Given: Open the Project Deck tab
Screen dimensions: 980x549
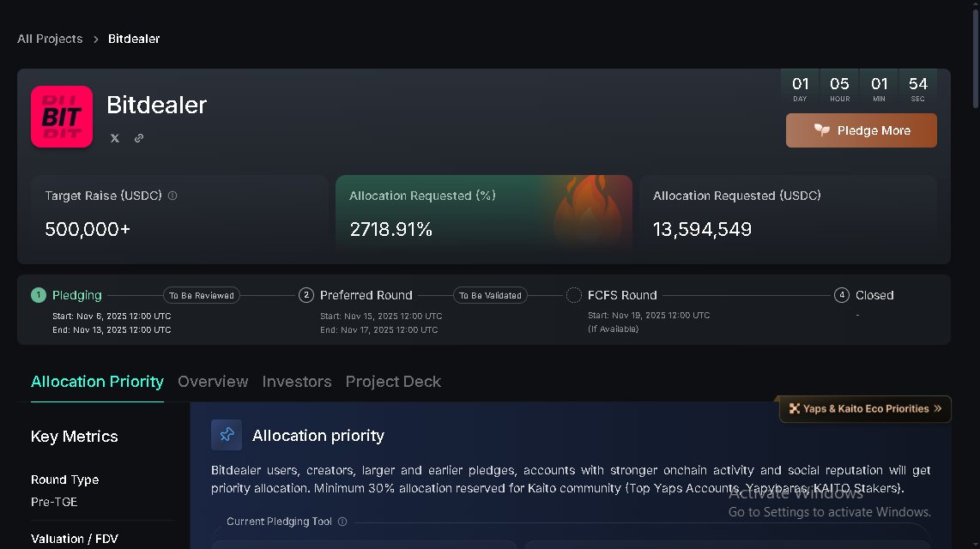Looking at the screenshot, I should point(393,382).
